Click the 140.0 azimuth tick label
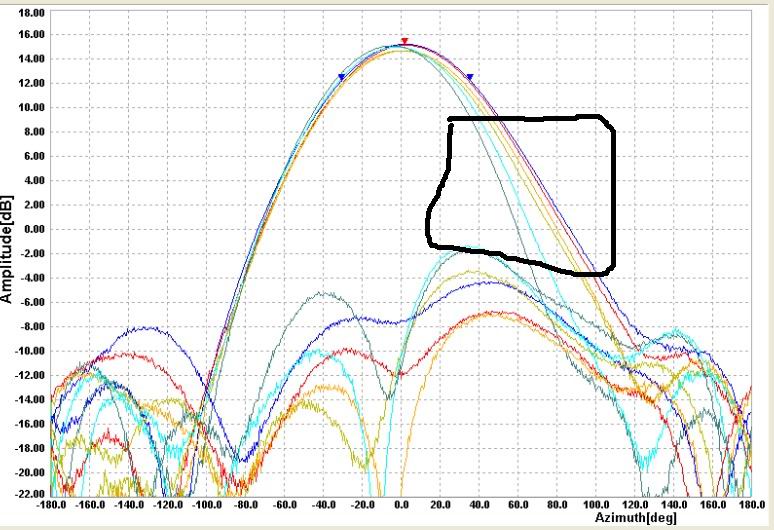This screenshot has height=530, width=774. (674, 505)
